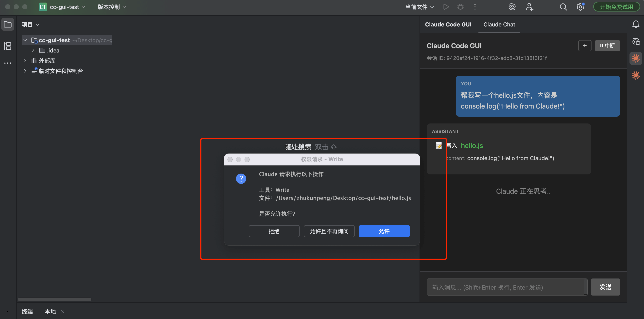This screenshot has height=319, width=644.
Task: Click 中断 to interrupt Claude
Action: [607, 45]
